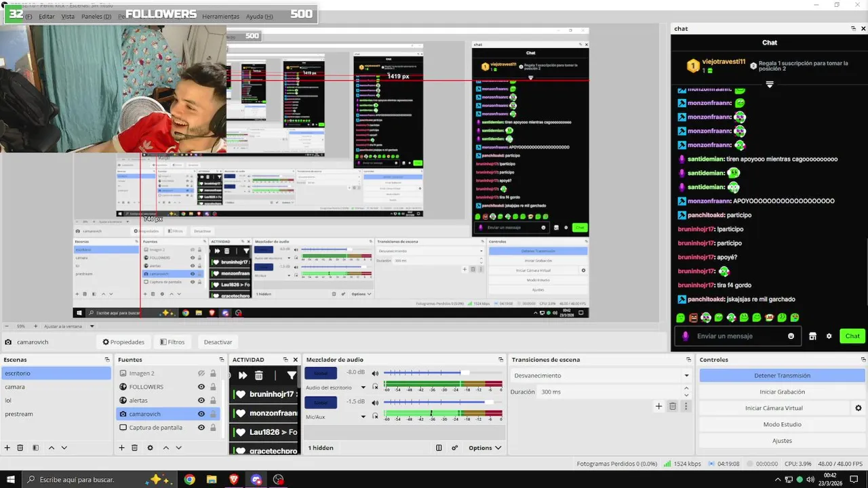The width and height of the screenshot is (868, 488).
Task: Open the Editar menu
Action: pyautogui.click(x=47, y=16)
